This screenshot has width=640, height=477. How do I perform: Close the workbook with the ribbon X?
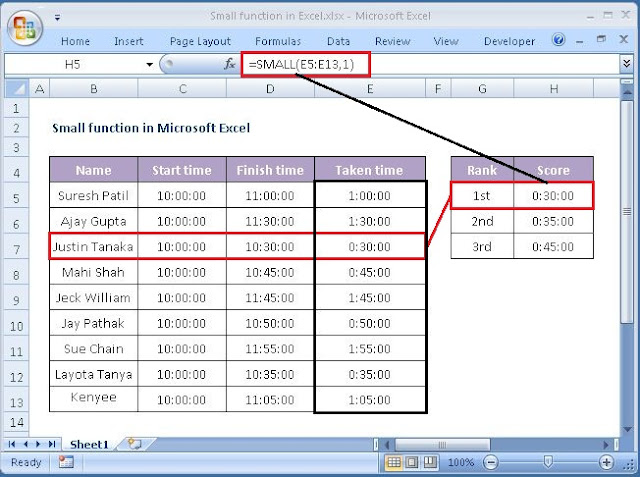tap(623, 39)
